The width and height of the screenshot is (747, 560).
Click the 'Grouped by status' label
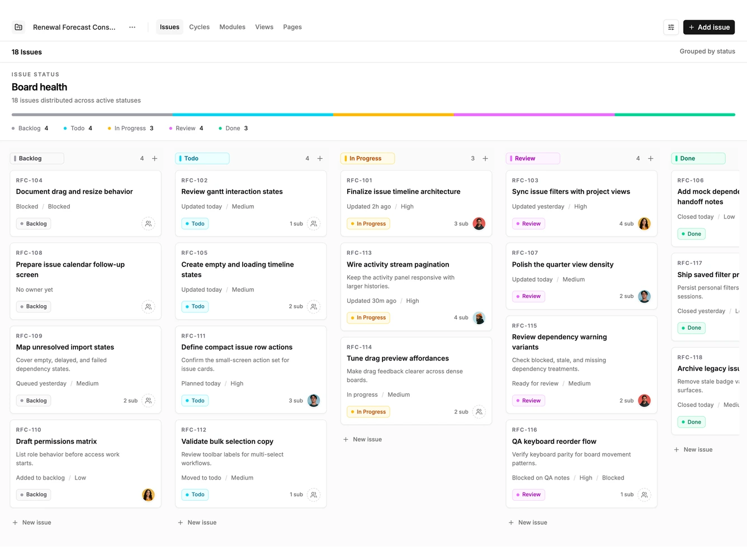pyautogui.click(x=707, y=51)
